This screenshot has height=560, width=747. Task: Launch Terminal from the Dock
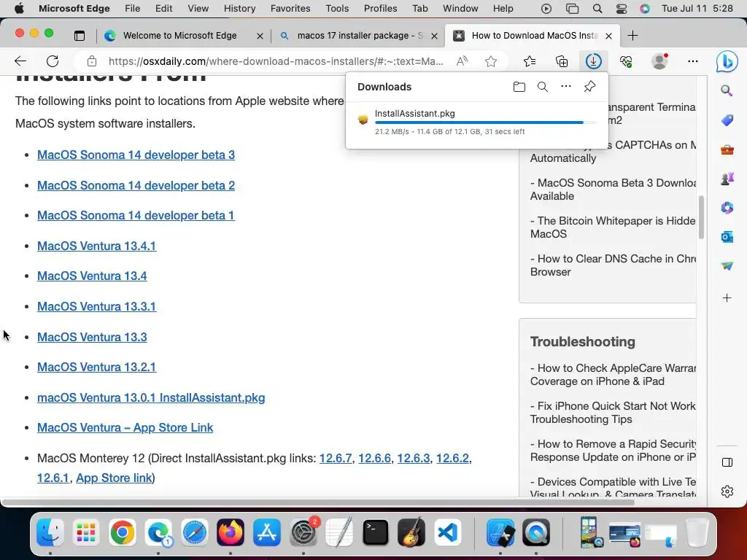pyautogui.click(x=376, y=532)
